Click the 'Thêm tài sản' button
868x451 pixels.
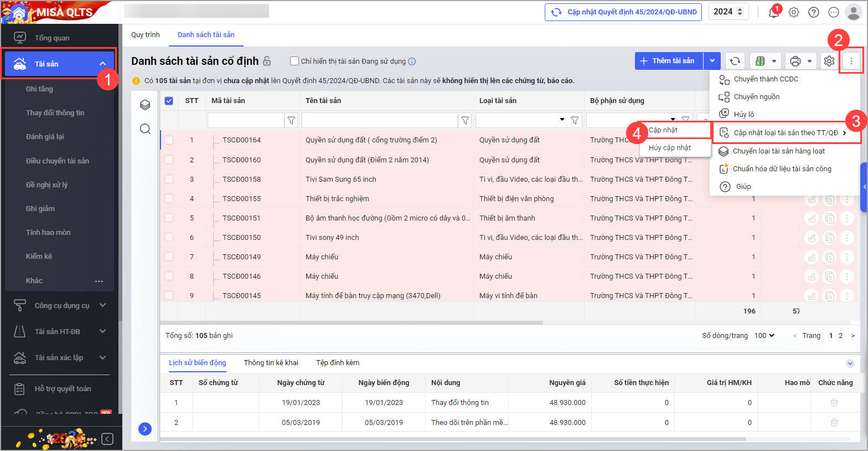tap(668, 61)
